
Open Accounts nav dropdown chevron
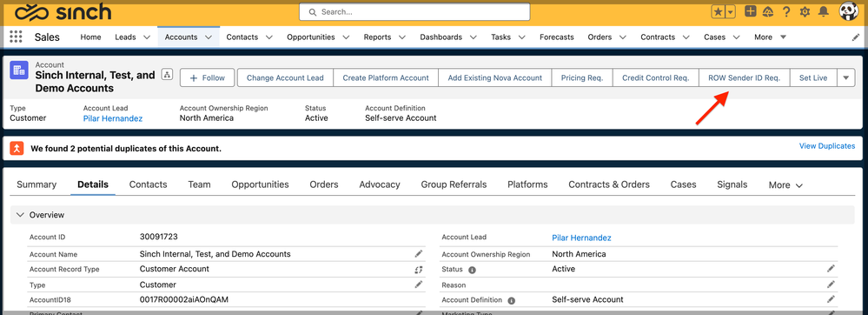pos(209,37)
